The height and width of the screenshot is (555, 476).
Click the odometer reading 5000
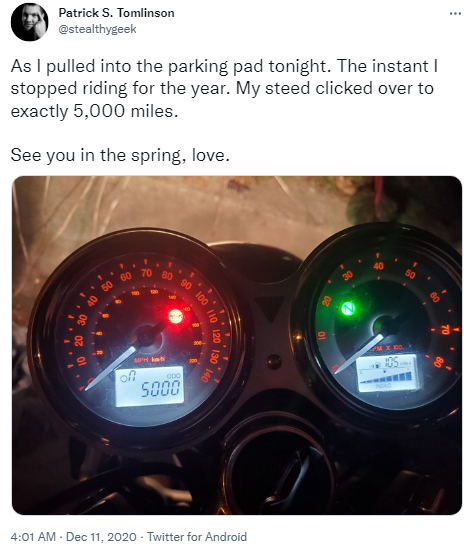pos(160,389)
